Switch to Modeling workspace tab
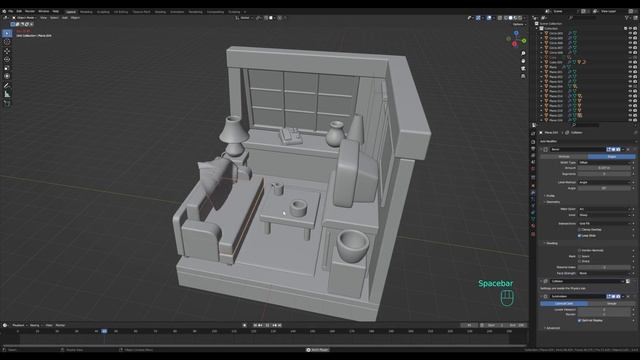 point(86,12)
